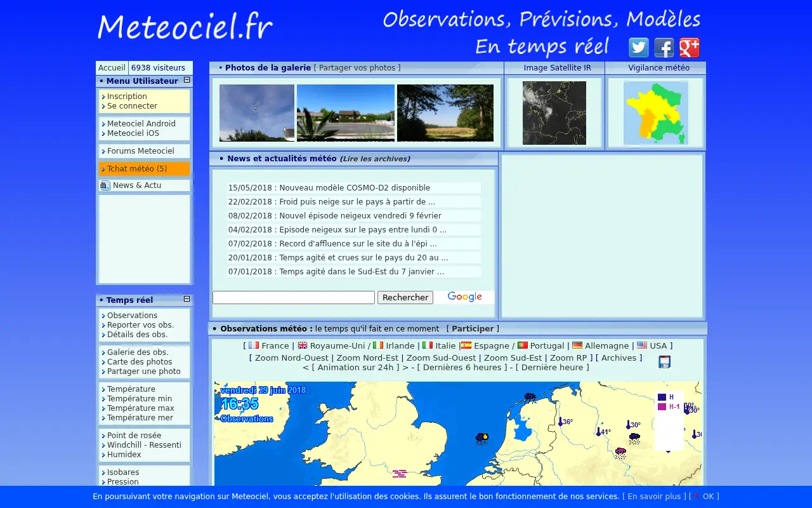Click the save floppy disk icon
812x508 pixels.
664,362
